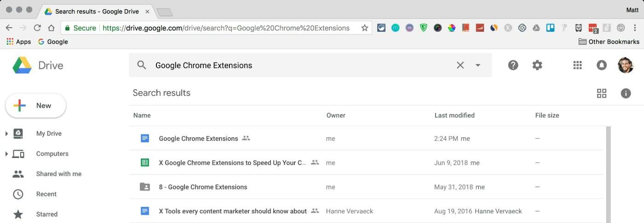Go to the browser home page icon
The image size is (644, 223).
[51, 28]
